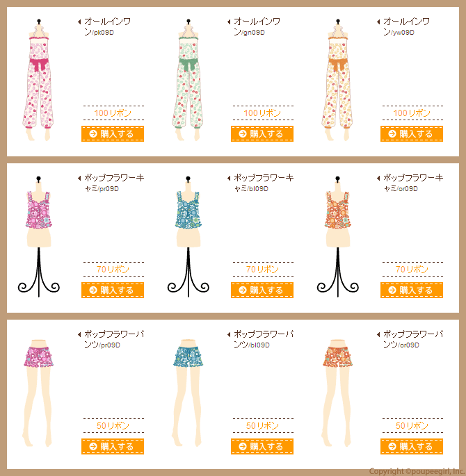Viewport: 466px width, 476px height.
Task: Open the ポップフラワーキャミ/bl09D item title
Action: click(x=261, y=183)
